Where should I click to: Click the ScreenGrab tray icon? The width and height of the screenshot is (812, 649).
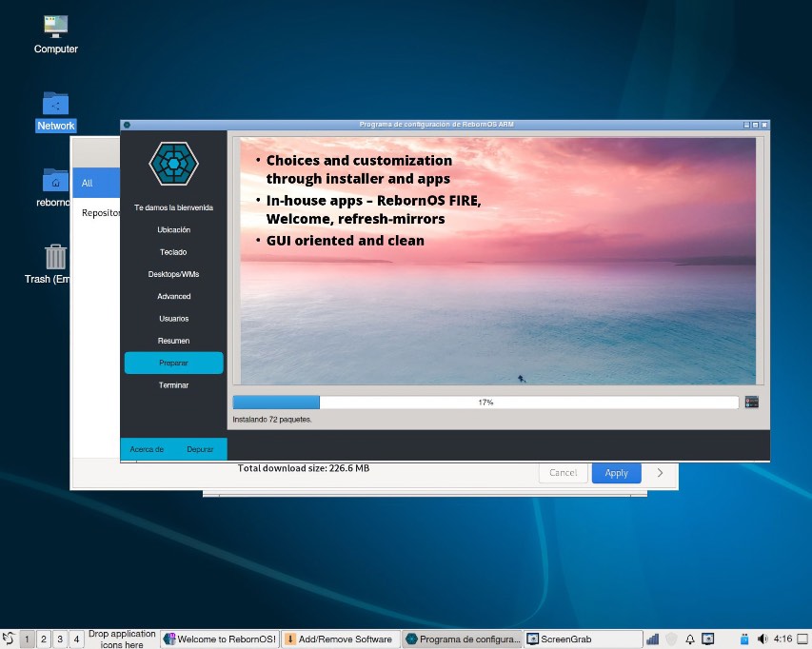(x=708, y=639)
